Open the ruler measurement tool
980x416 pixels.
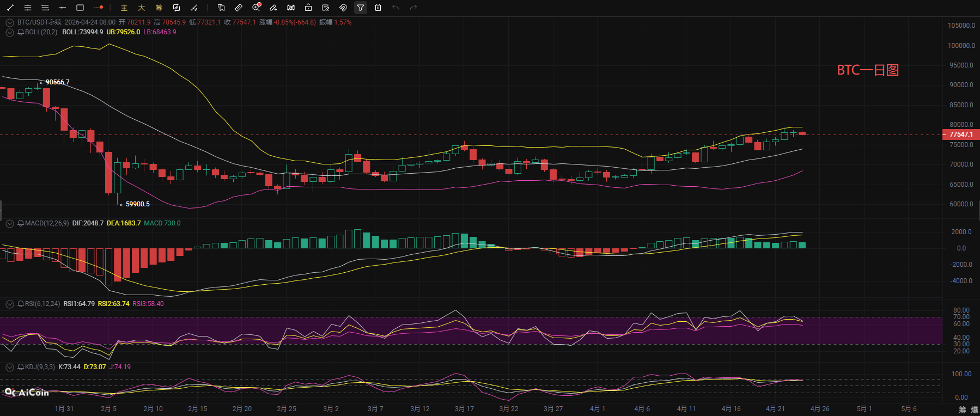click(x=239, y=8)
